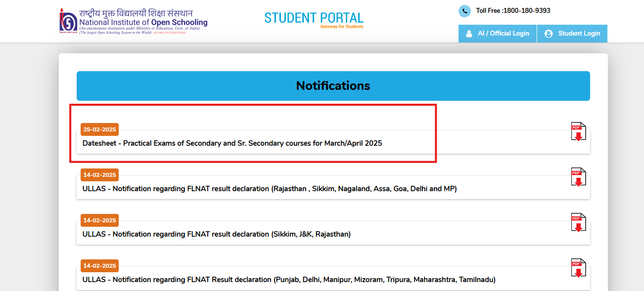644x291 pixels.
Task: Click the Notifications header banner
Action: click(x=332, y=85)
